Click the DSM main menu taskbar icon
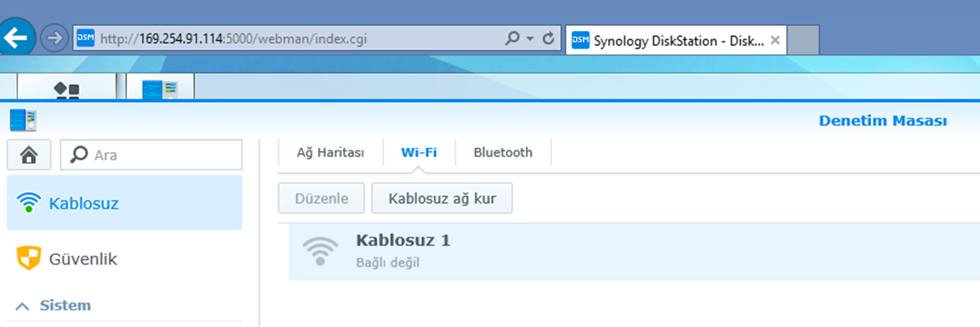The height and width of the screenshot is (327, 980). [67, 88]
